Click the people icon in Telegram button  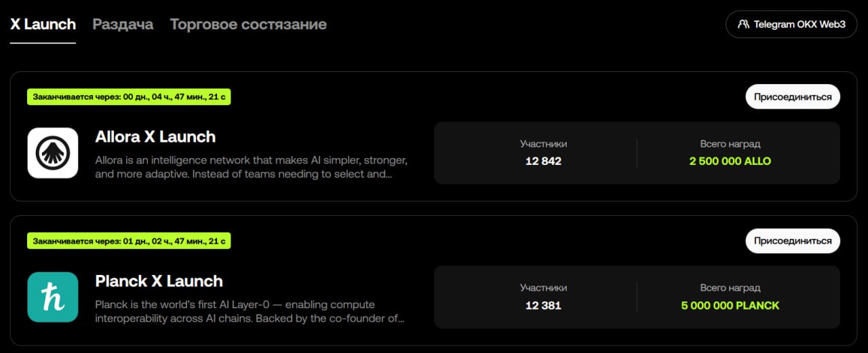click(744, 24)
